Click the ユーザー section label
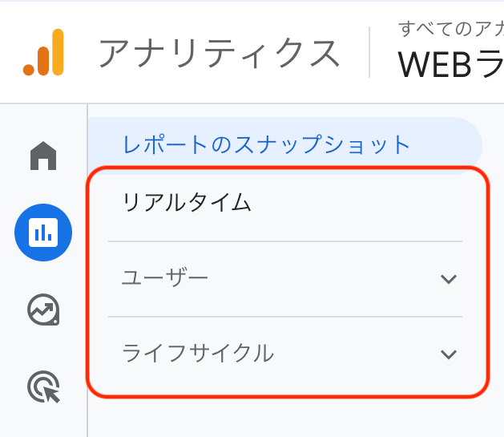The width and height of the screenshot is (504, 437). (165, 277)
